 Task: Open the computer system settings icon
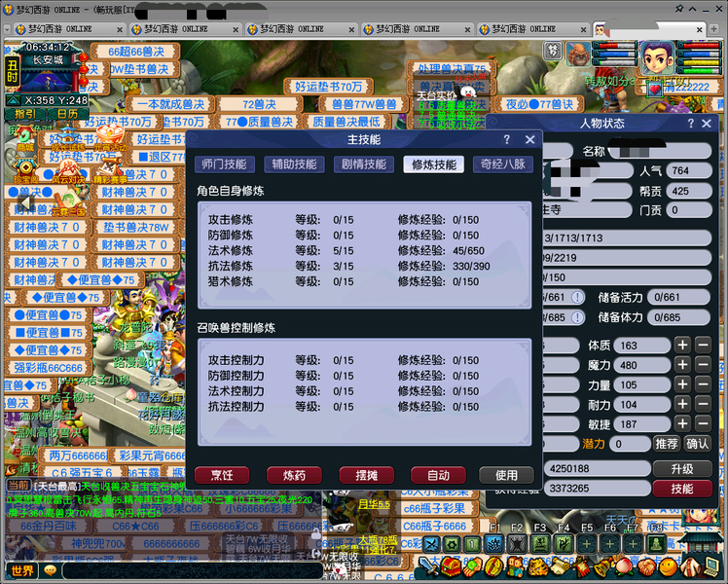pyautogui.click(x=711, y=567)
